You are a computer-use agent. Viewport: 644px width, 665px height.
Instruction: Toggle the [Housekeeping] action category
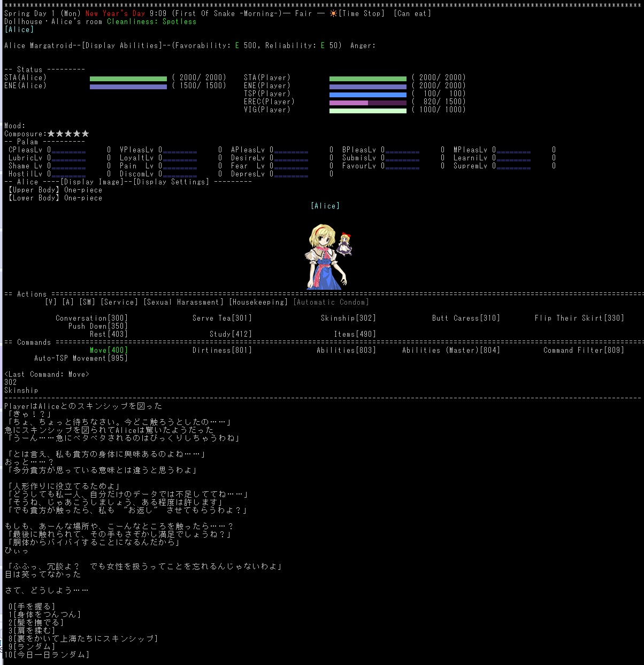pos(258,302)
